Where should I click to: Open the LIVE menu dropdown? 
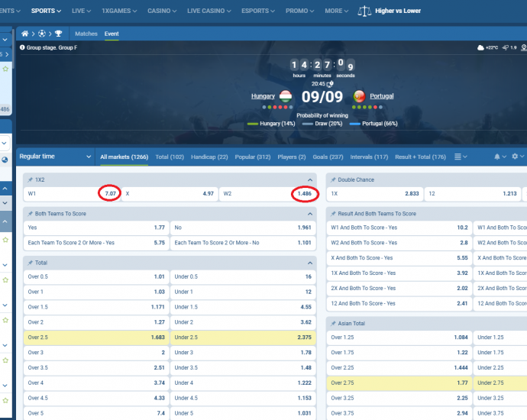pos(81,11)
